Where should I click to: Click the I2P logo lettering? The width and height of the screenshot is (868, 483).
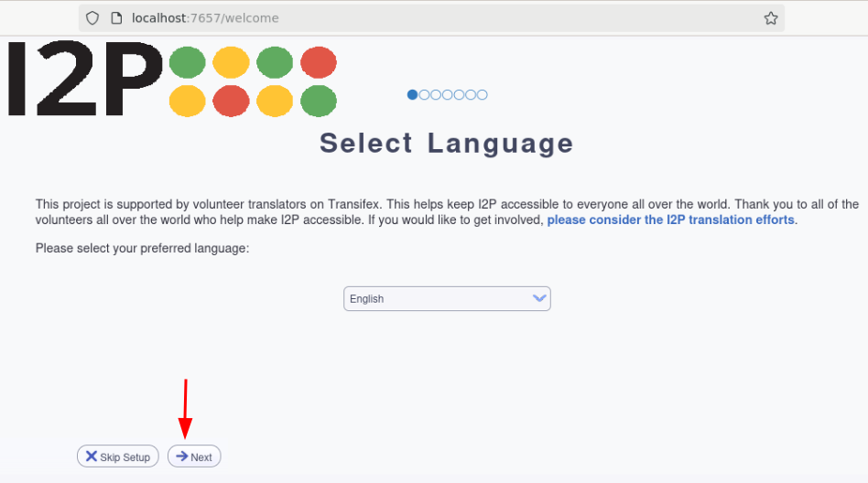coord(85,78)
